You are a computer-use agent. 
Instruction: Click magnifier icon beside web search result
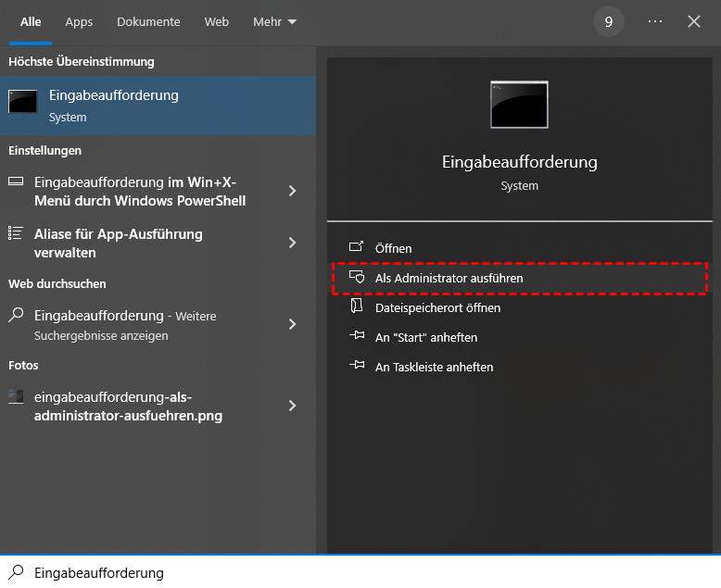pyautogui.click(x=16, y=315)
